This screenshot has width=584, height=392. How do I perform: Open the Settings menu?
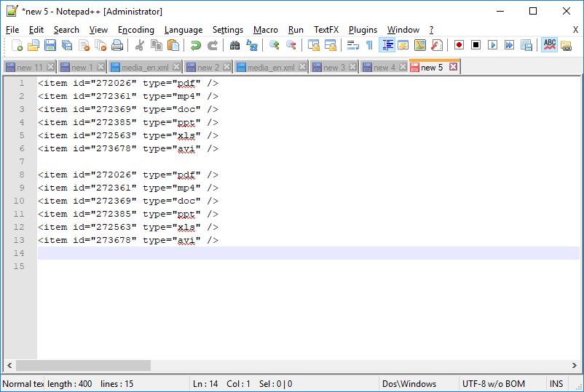click(x=228, y=30)
